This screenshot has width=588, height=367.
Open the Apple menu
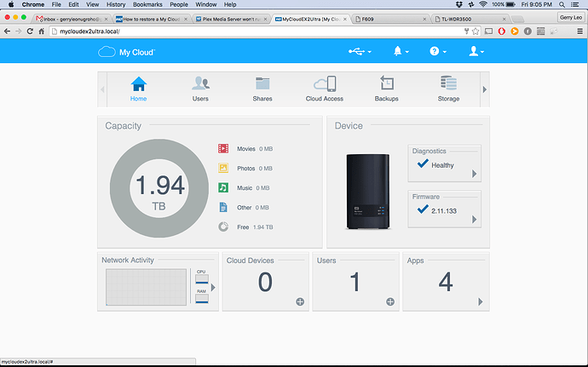coord(11,4)
